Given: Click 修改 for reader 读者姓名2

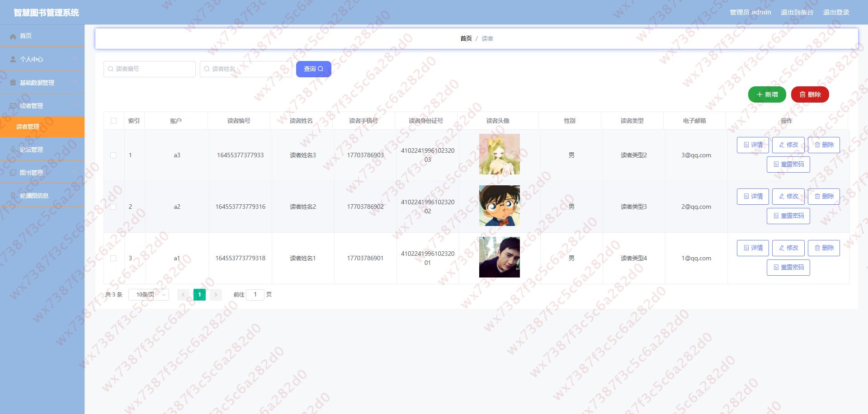Looking at the screenshot, I should (788, 197).
